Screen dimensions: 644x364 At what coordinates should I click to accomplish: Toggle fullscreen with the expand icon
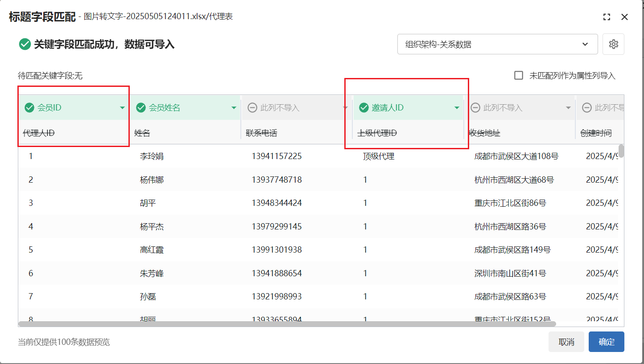click(607, 17)
